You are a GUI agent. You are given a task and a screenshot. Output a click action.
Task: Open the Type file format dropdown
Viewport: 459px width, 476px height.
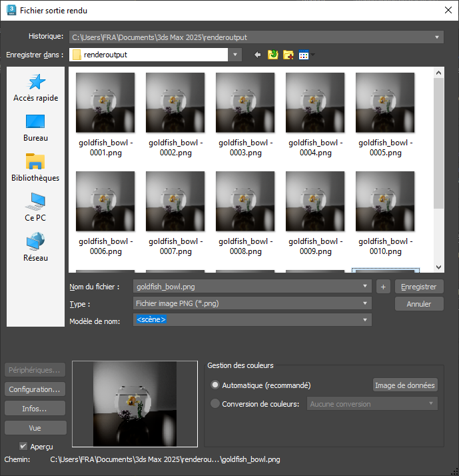(365, 303)
